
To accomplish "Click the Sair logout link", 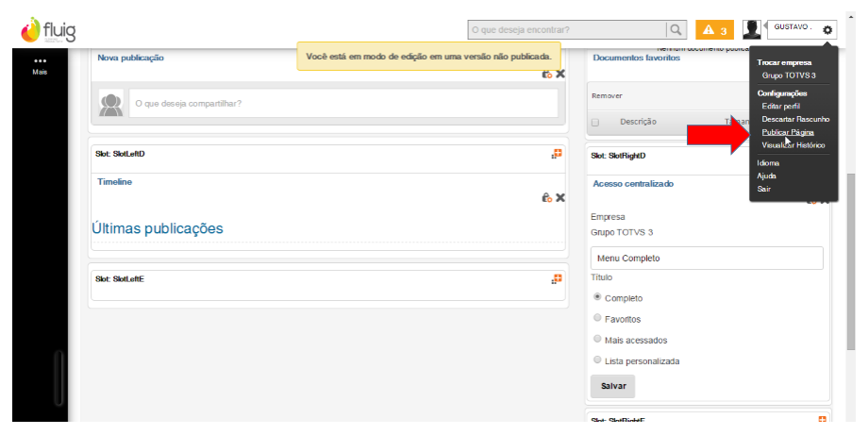I will [764, 189].
